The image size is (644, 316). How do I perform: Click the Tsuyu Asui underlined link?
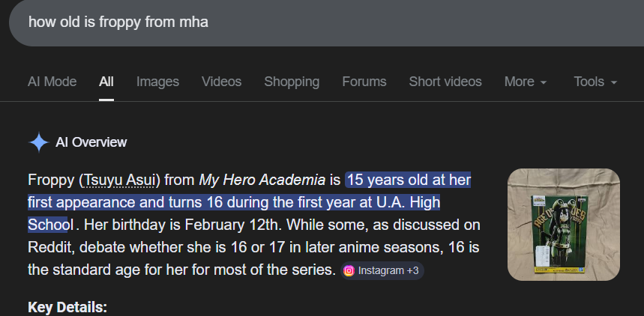click(x=121, y=180)
